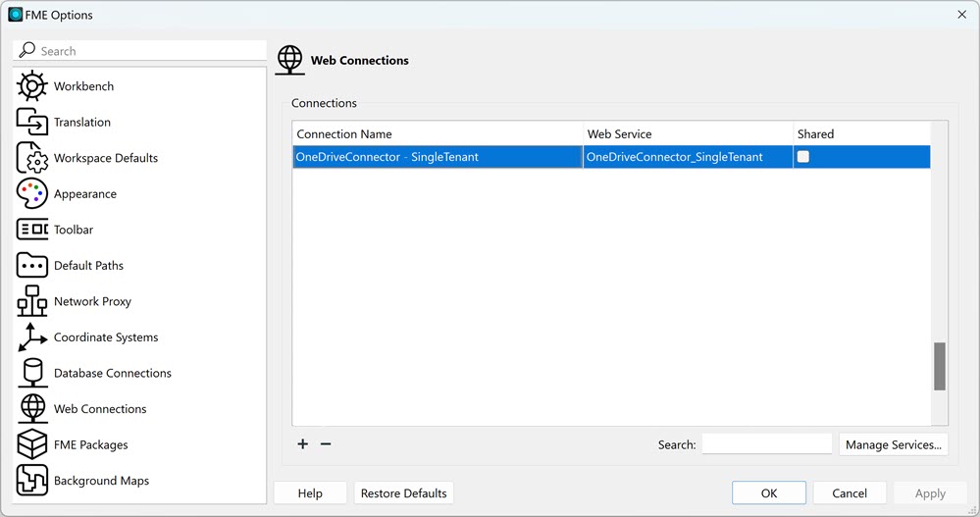This screenshot has width=980, height=517.
Task: Go to Workbench category label
Action: click(83, 86)
